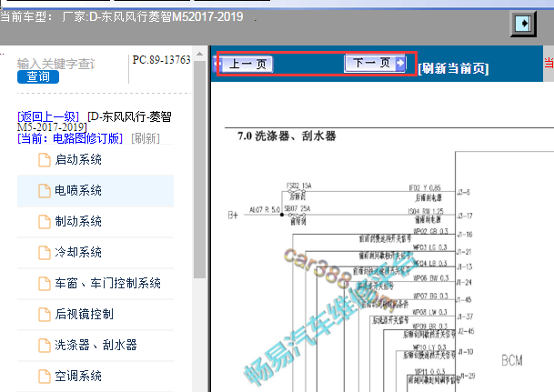
Task: Click document icon beside 空调系统
Action: pos(45,377)
